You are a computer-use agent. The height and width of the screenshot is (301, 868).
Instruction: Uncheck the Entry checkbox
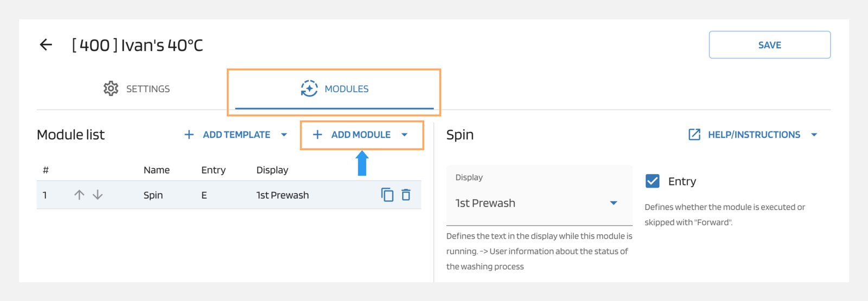coord(653,181)
